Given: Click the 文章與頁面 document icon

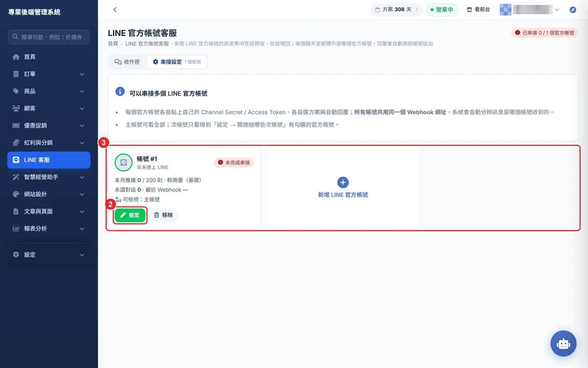Looking at the screenshot, I should coord(16,211).
